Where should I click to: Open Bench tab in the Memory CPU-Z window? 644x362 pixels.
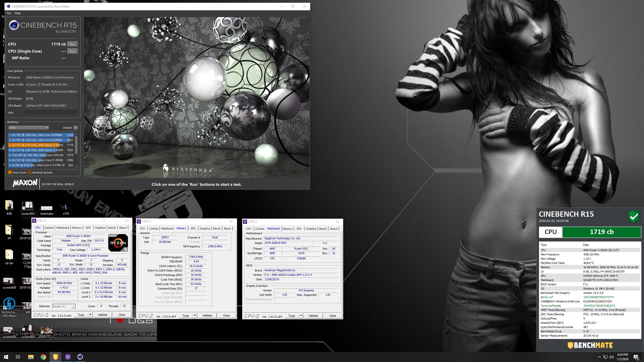point(217,229)
